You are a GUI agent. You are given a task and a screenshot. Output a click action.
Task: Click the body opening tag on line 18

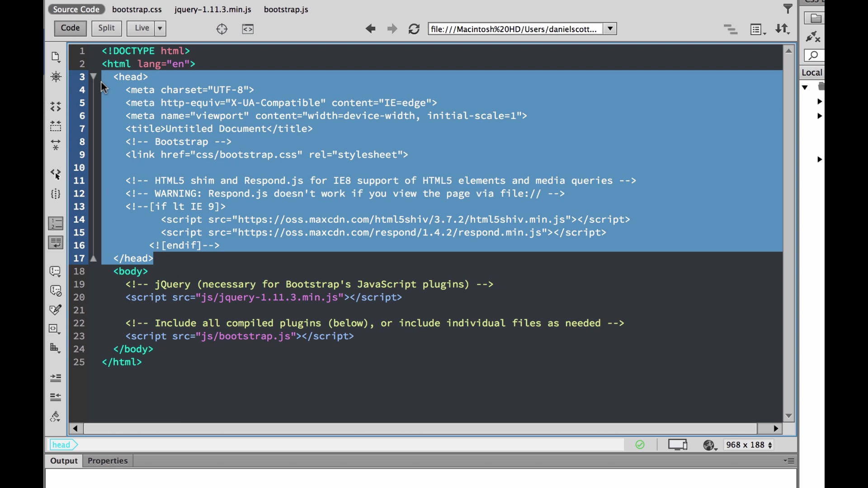[x=130, y=271]
